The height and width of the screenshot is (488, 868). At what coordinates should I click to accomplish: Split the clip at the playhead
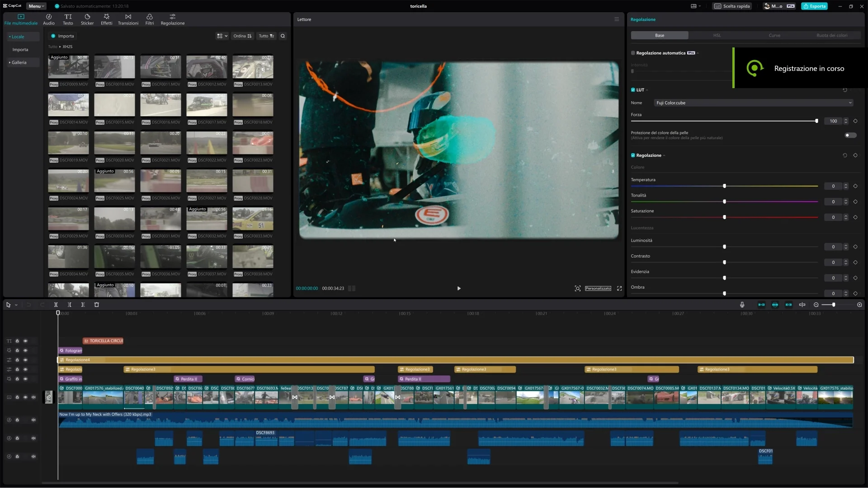point(56,305)
